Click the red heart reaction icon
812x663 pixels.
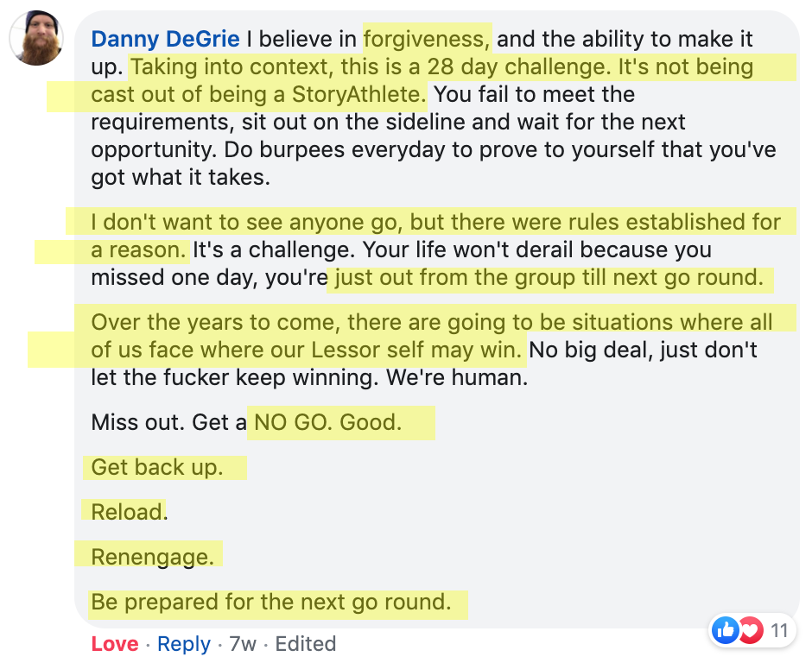(x=751, y=630)
